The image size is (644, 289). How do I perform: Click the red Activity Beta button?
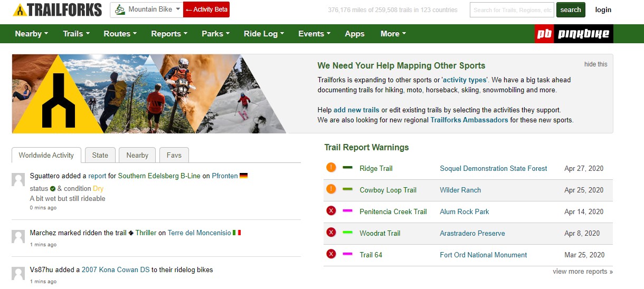coord(206,9)
